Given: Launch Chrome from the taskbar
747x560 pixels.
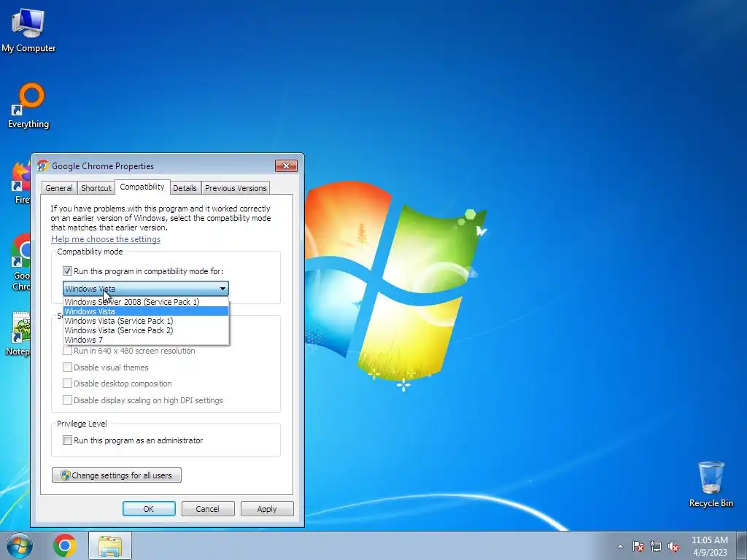Looking at the screenshot, I should [x=65, y=545].
